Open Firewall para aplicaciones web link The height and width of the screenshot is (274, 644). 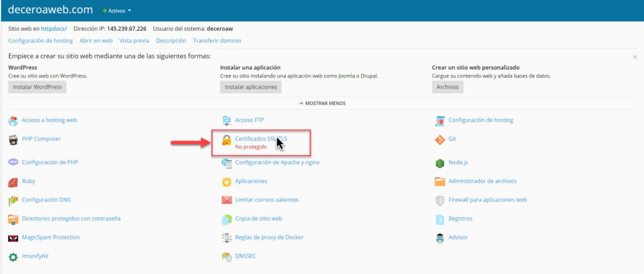[x=487, y=200]
